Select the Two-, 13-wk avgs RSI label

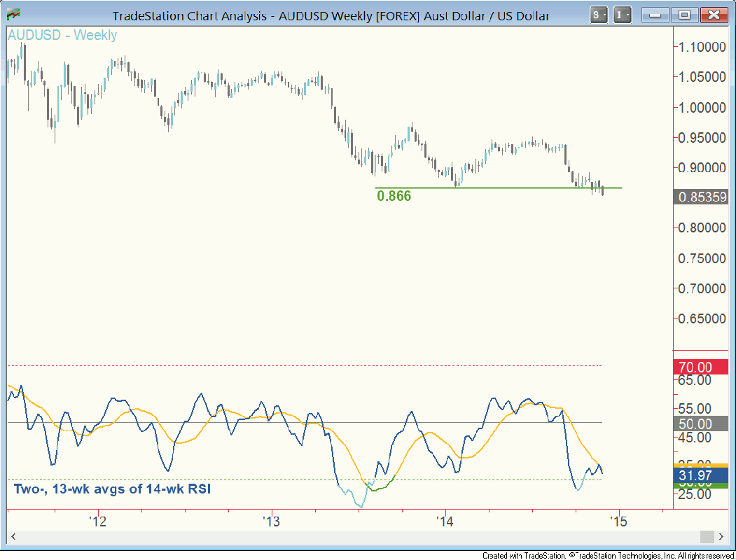[112, 489]
